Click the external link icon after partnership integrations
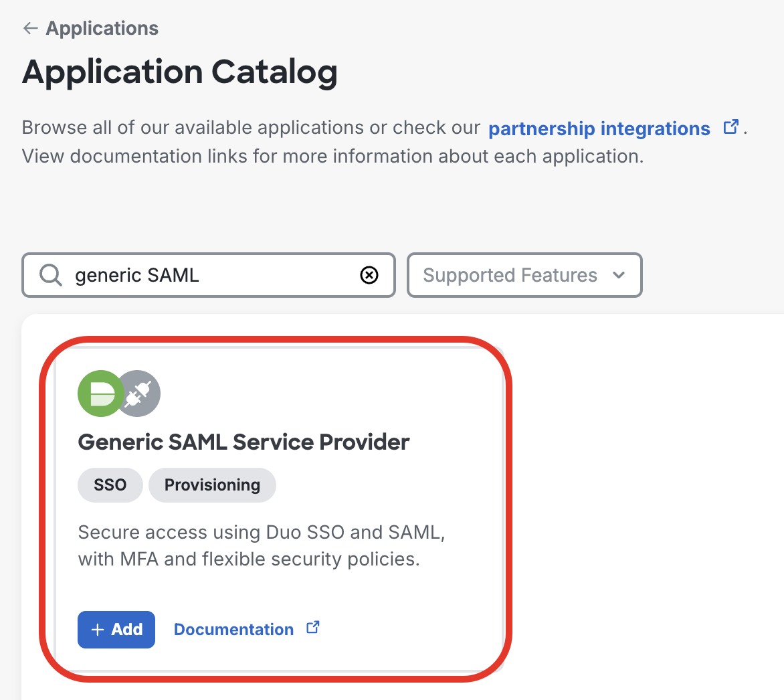 coord(731,126)
